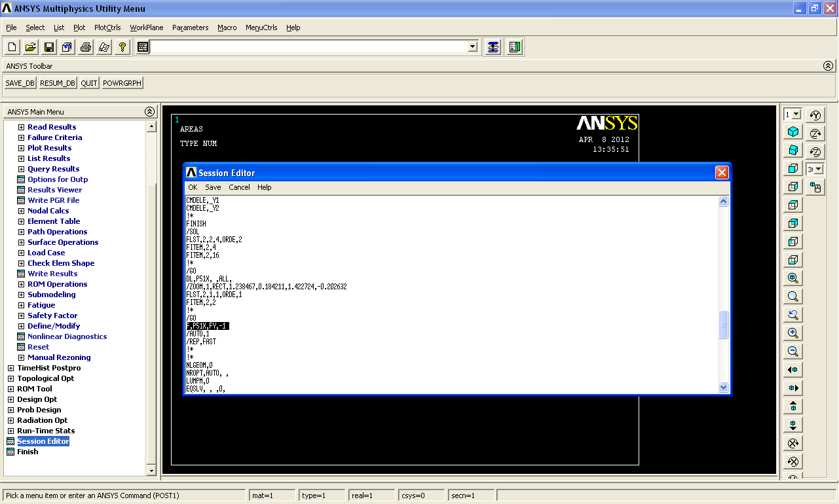
Task: Click the Zoom In plus magnifier
Action: click(x=793, y=333)
